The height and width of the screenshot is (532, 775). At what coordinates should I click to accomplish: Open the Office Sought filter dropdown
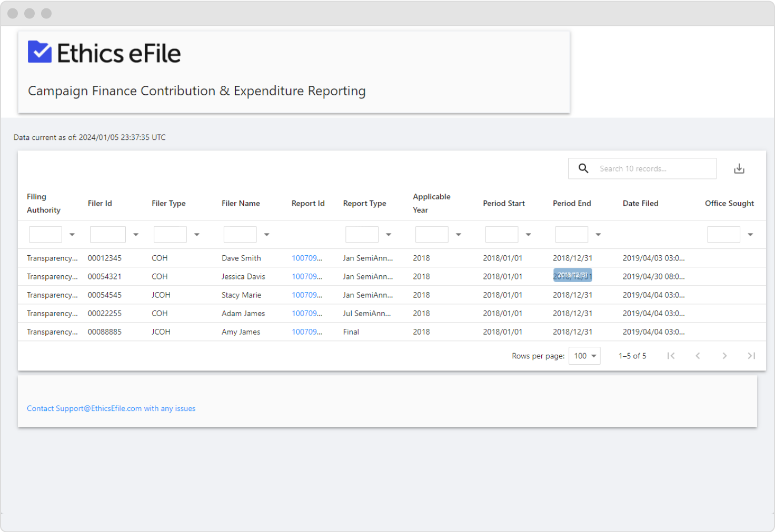751,234
